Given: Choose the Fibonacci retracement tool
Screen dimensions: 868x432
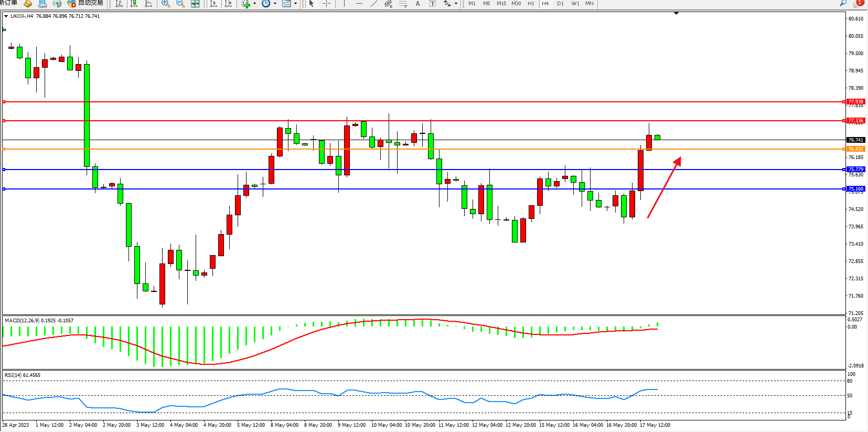Looking at the screenshot, I should pyautogui.click(x=403, y=4).
